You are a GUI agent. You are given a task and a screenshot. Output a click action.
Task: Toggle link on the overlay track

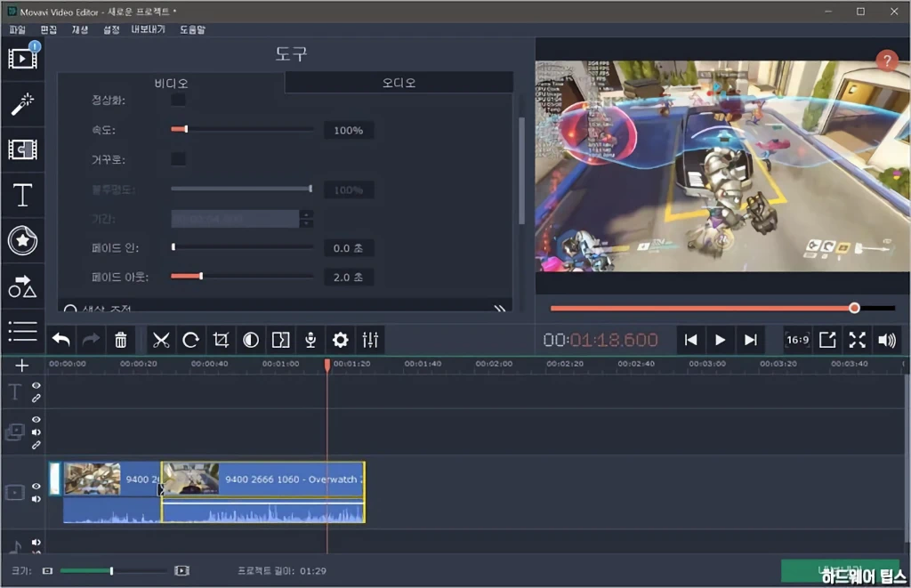(36, 445)
